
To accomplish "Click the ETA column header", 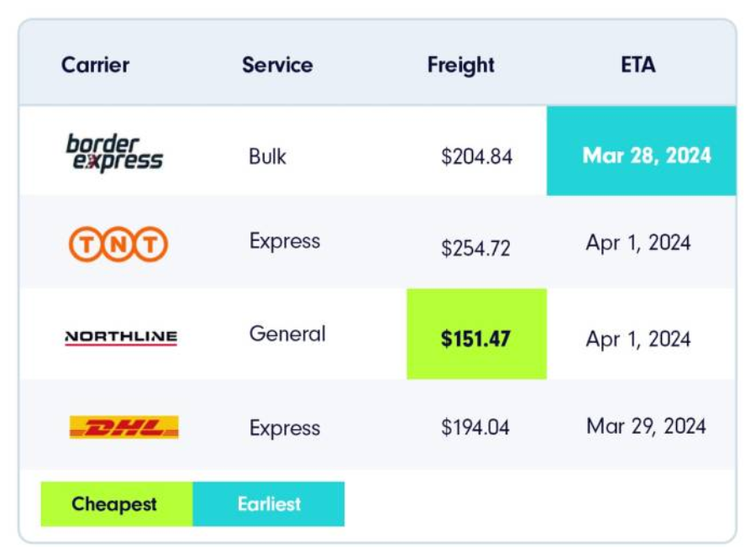I will click(x=638, y=65).
